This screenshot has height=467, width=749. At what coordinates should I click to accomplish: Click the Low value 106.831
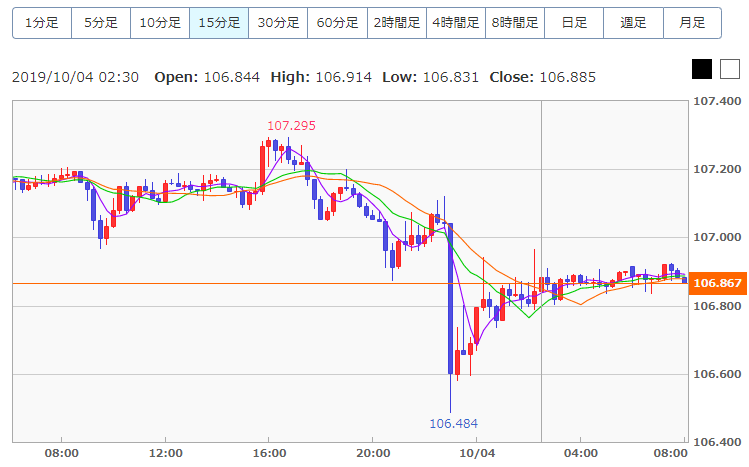point(450,77)
